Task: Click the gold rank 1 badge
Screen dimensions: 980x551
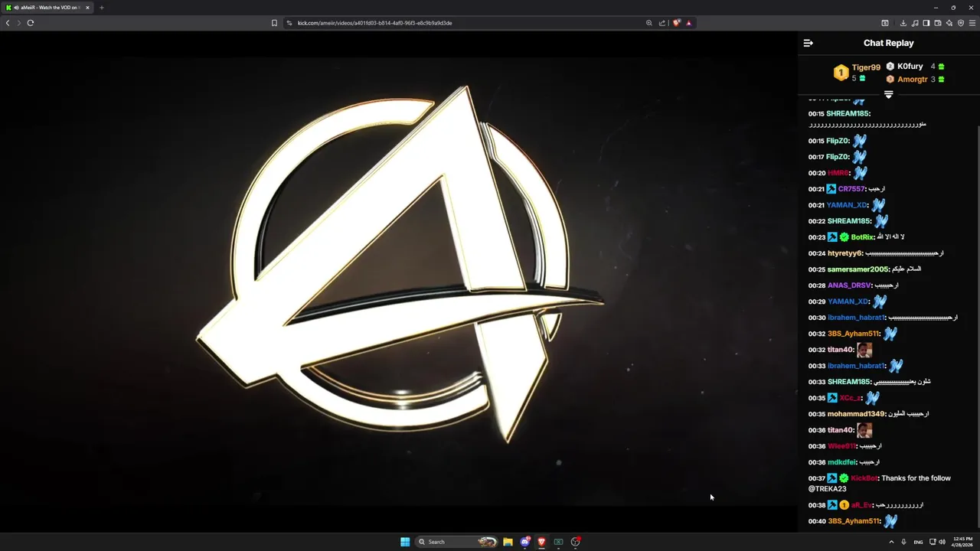Action: (841, 73)
